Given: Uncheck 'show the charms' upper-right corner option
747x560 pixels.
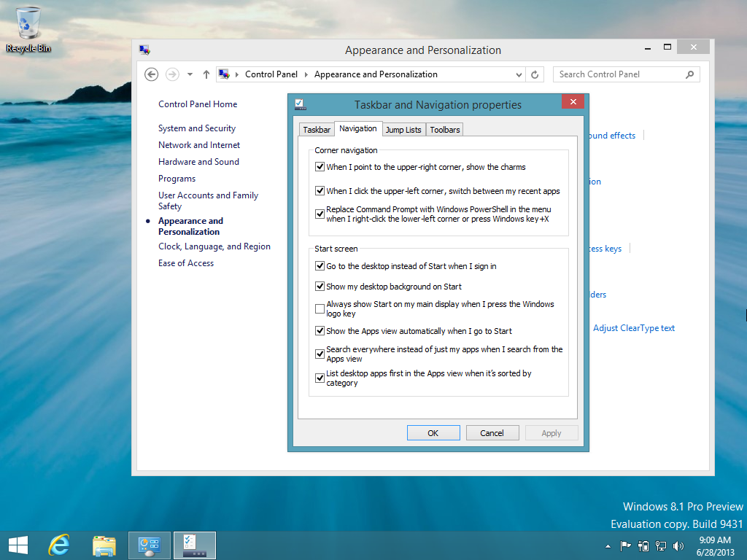Looking at the screenshot, I should [320, 167].
